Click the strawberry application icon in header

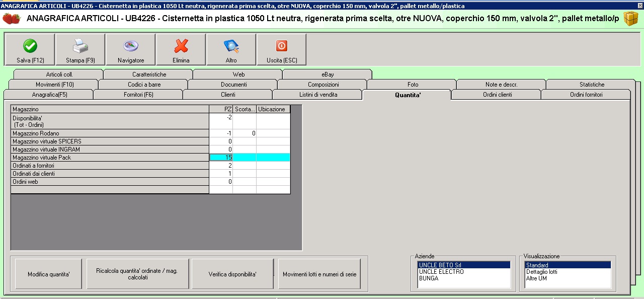[x=12, y=19]
